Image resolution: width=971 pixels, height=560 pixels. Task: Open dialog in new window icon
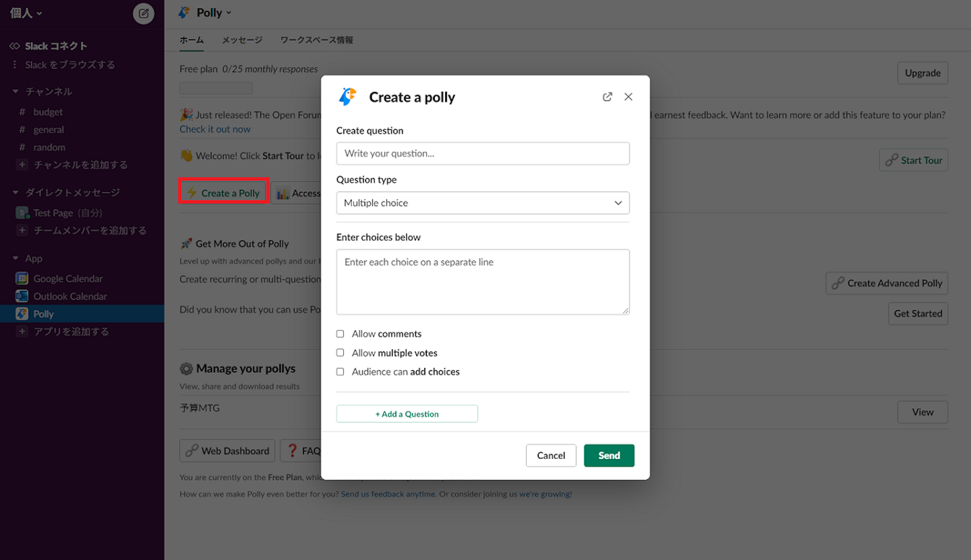[607, 97]
